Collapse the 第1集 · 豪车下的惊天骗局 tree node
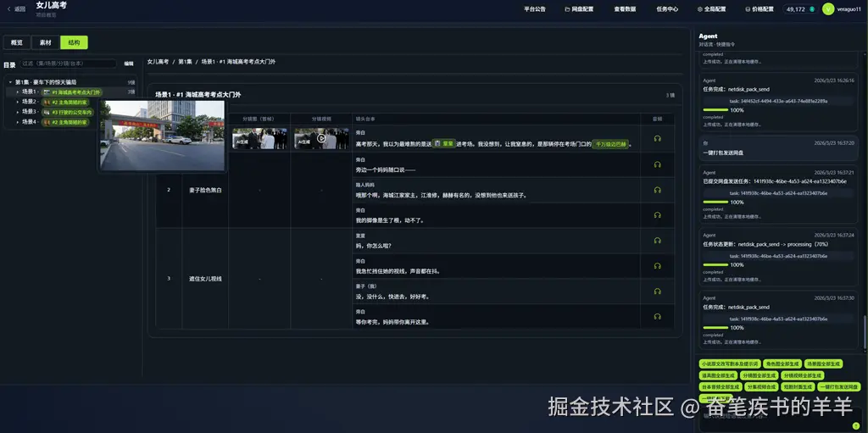The image size is (868, 433). (10, 82)
